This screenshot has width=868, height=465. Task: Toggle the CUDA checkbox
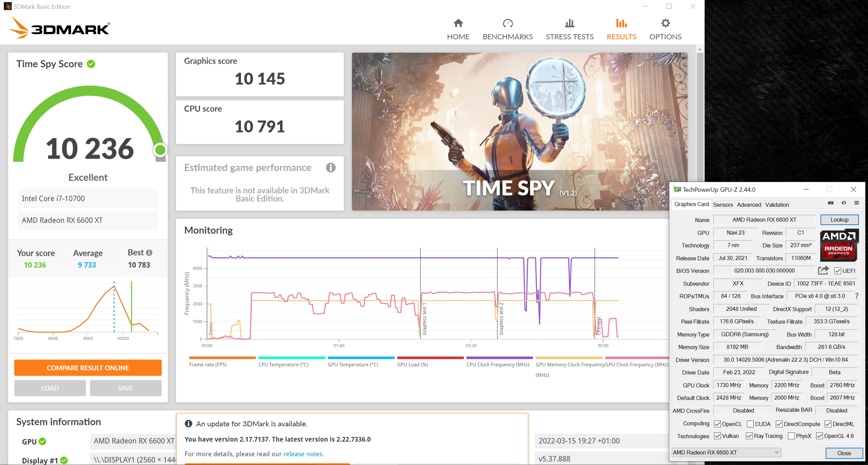tap(750, 424)
